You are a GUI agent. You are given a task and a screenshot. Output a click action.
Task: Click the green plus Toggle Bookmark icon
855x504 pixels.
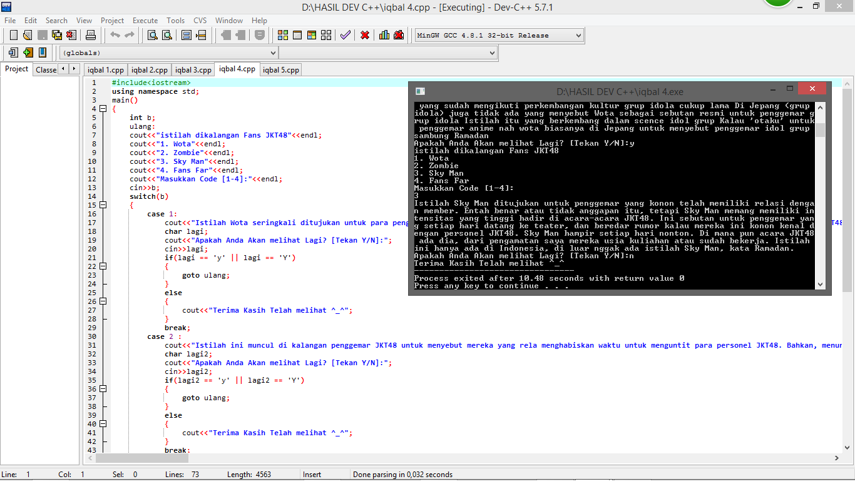tap(28, 53)
